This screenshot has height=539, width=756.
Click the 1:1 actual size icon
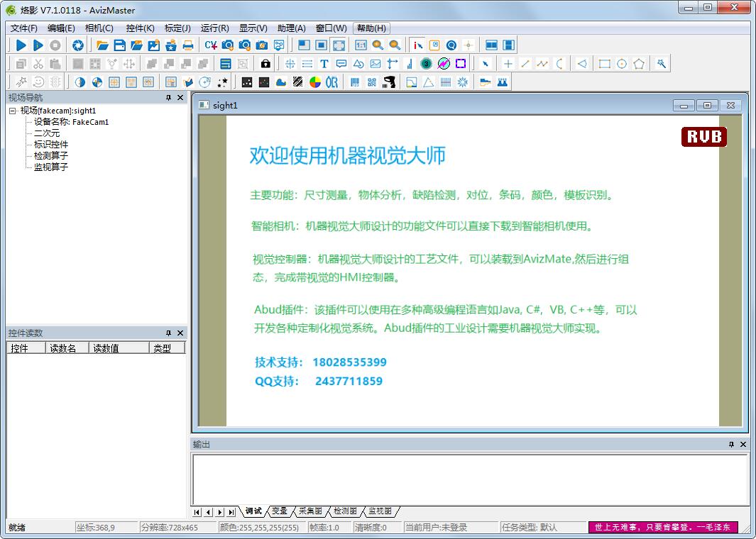click(361, 45)
